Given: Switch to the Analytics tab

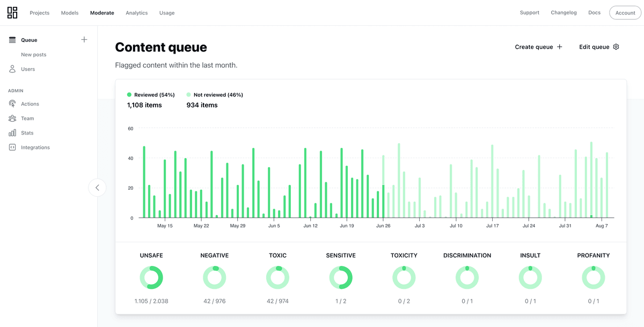Looking at the screenshot, I should click(136, 13).
